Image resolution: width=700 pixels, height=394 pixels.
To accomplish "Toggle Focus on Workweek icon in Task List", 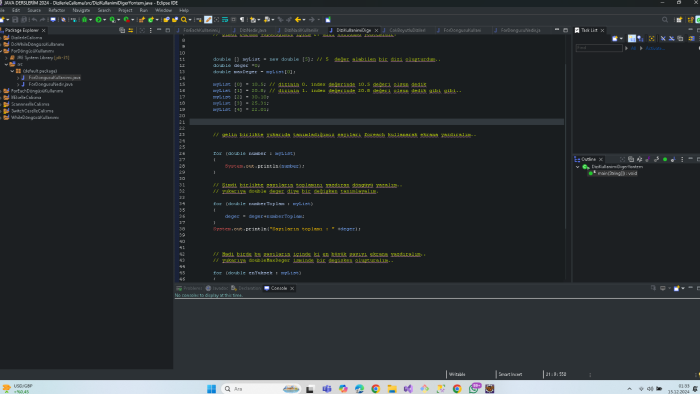I will 651,39.
